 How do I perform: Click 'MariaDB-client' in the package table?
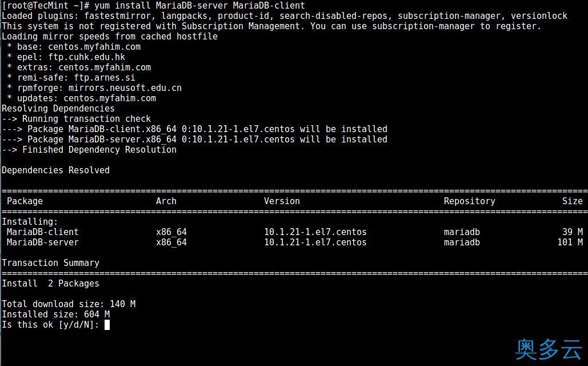pos(43,232)
